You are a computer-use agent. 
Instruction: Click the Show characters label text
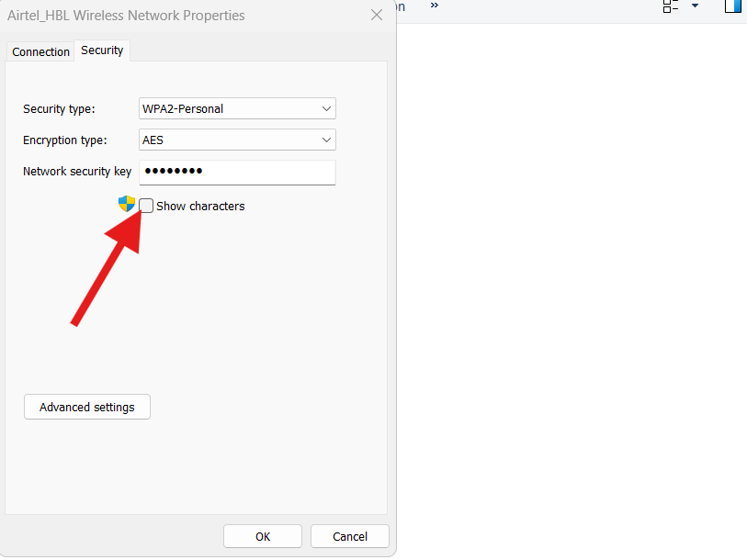[200, 206]
